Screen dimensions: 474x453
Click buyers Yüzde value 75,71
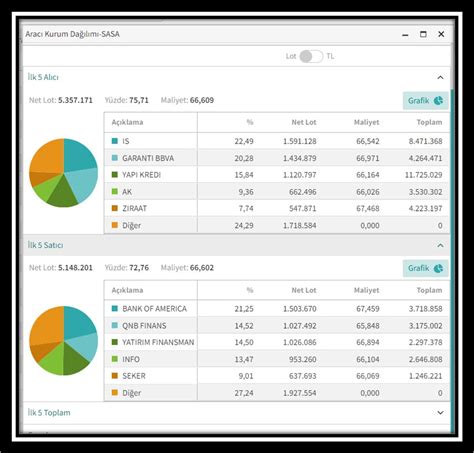click(x=139, y=100)
